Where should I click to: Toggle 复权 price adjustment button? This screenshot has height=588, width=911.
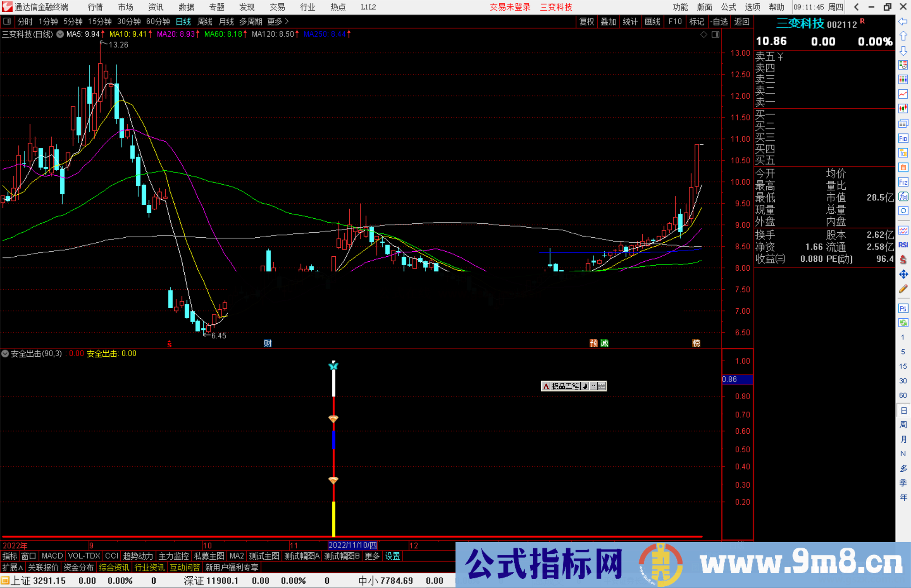pyautogui.click(x=587, y=21)
